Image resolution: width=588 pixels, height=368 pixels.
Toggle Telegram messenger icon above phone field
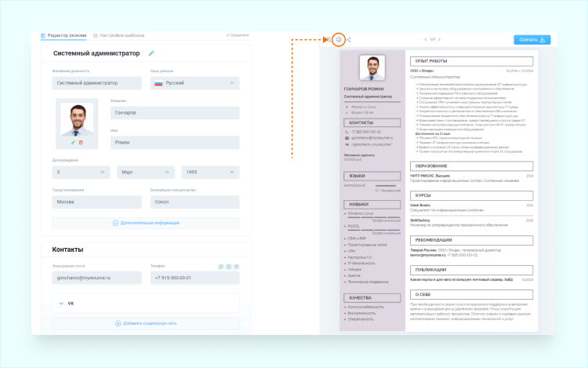(229, 266)
